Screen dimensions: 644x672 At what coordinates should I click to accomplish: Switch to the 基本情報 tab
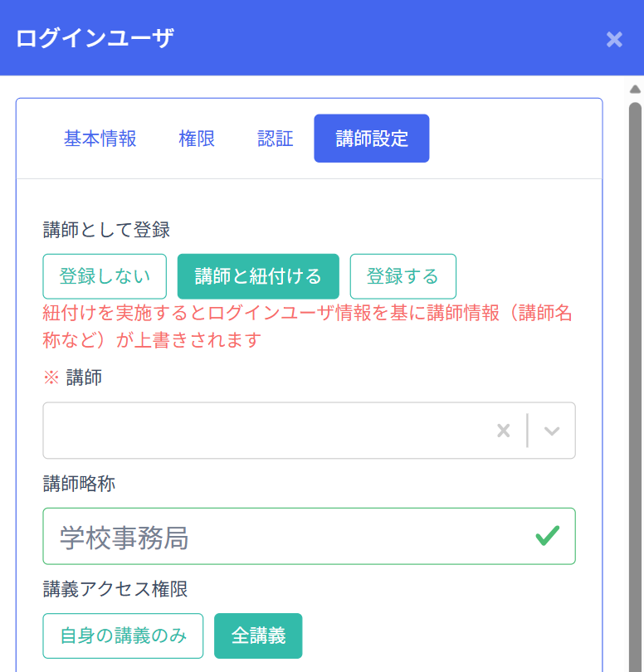point(100,139)
